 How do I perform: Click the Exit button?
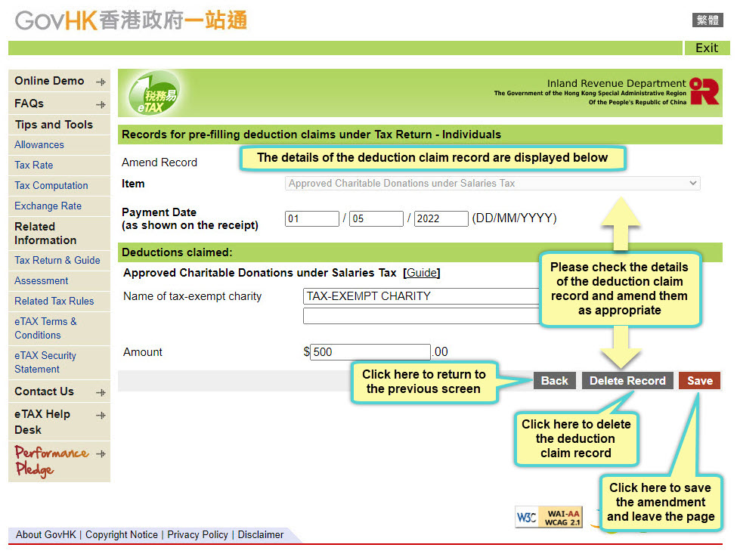pyautogui.click(x=707, y=48)
